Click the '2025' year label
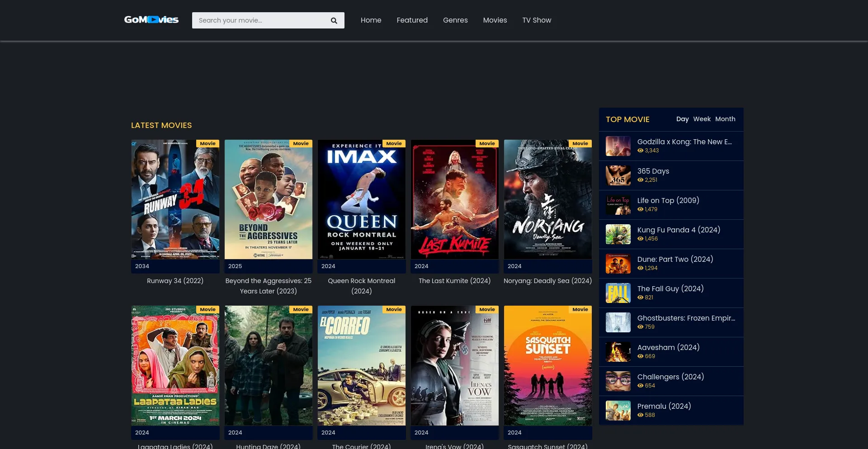Viewport: 868px width, 449px height. [x=235, y=266]
